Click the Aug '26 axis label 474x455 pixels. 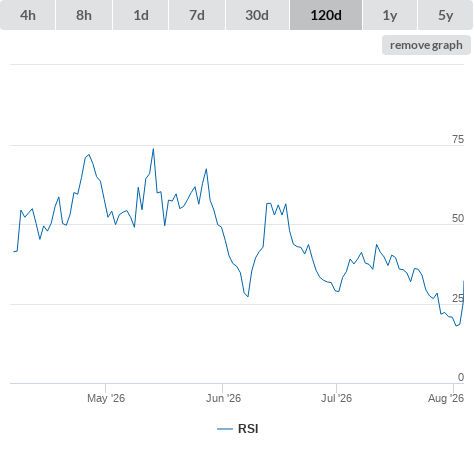click(x=446, y=398)
